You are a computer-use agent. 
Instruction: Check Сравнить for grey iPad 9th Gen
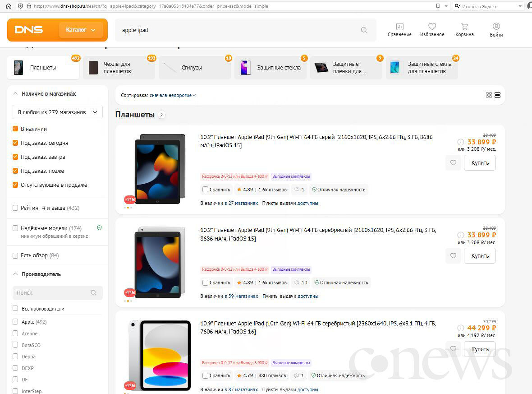pyautogui.click(x=205, y=190)
